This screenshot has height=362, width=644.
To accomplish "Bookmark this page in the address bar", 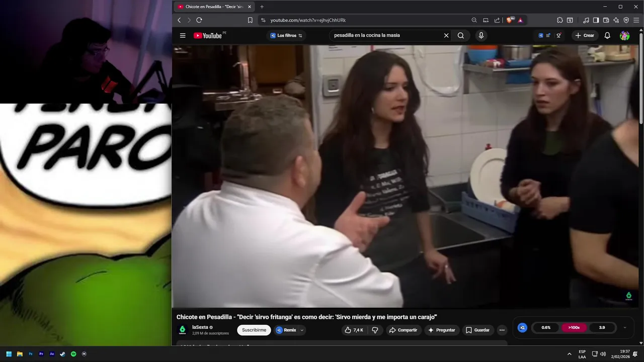I will [250, 20].
